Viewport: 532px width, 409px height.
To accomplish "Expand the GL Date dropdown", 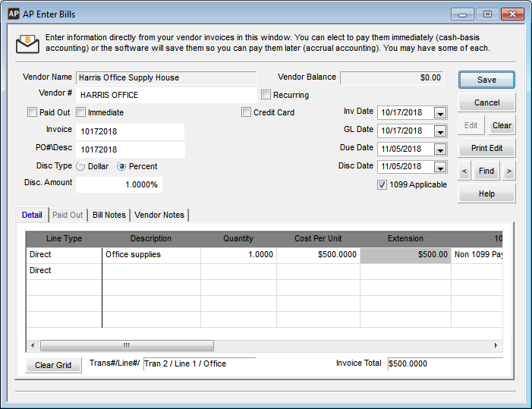I will pos(439,131).
